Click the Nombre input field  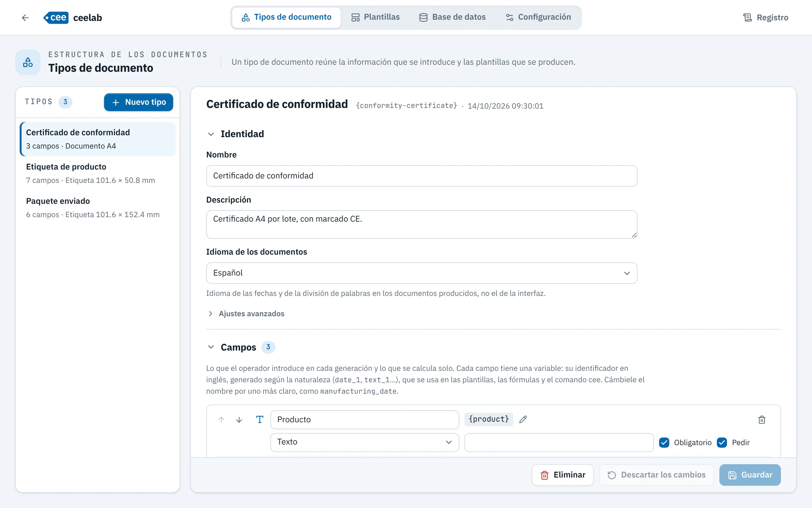422,176
